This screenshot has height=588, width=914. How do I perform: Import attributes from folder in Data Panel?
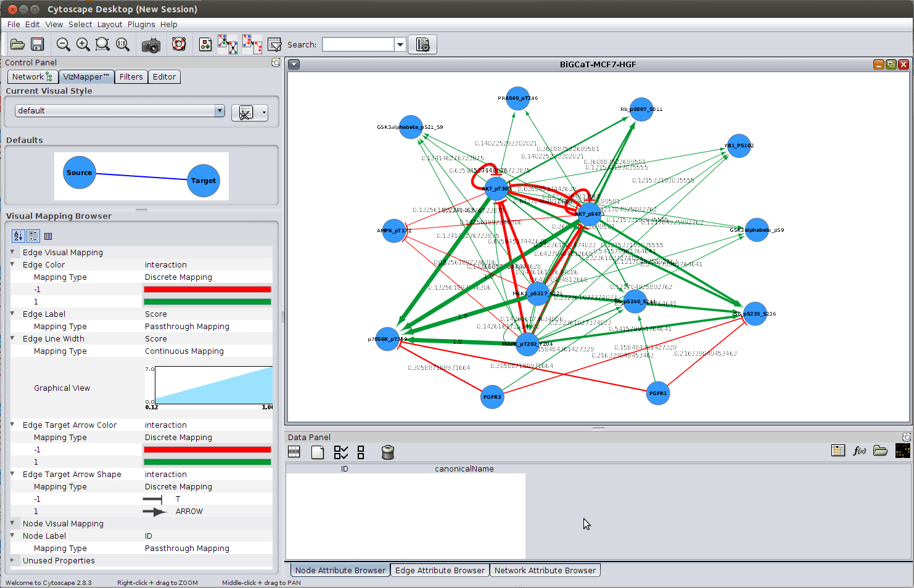click(881, 451)
